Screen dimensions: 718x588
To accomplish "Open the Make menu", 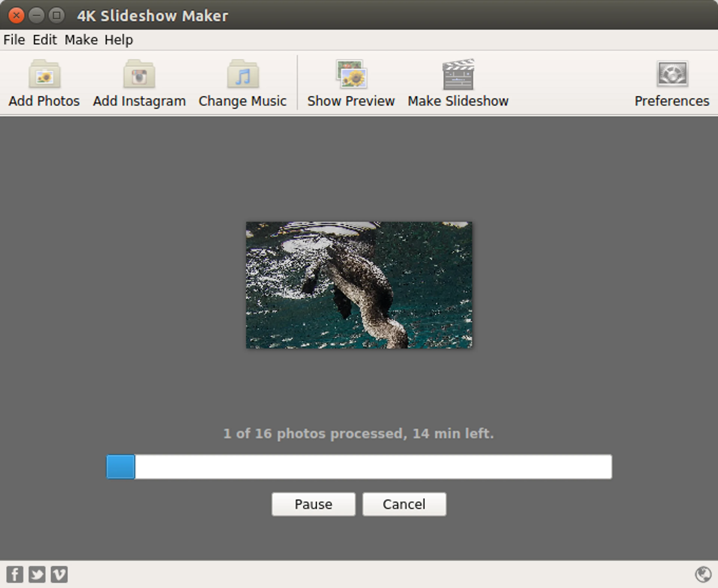I will 81,40.
